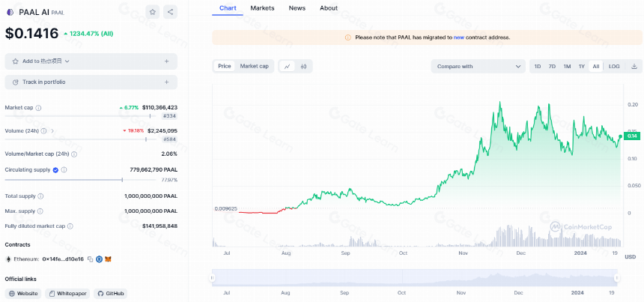Click the plus icon on Add to watchlist
This screenshot has height=302, width=644.
pos(167,61)
